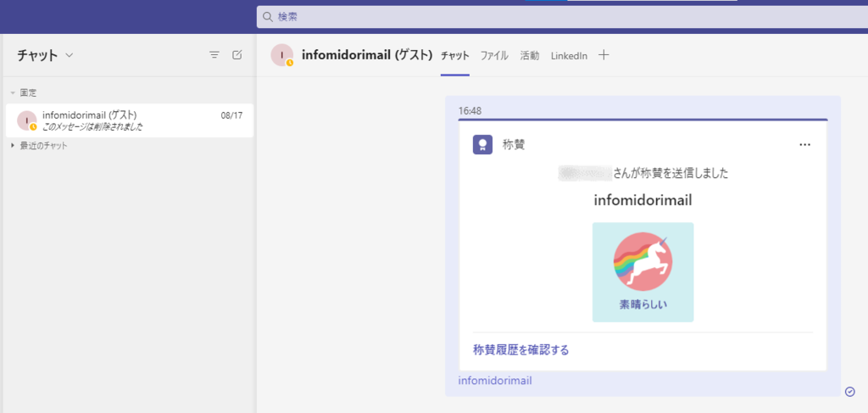This screenshot has height=413, width=868.
Task: Click the infomidorimail (ゲスト) header title
Action: [366, 55]
